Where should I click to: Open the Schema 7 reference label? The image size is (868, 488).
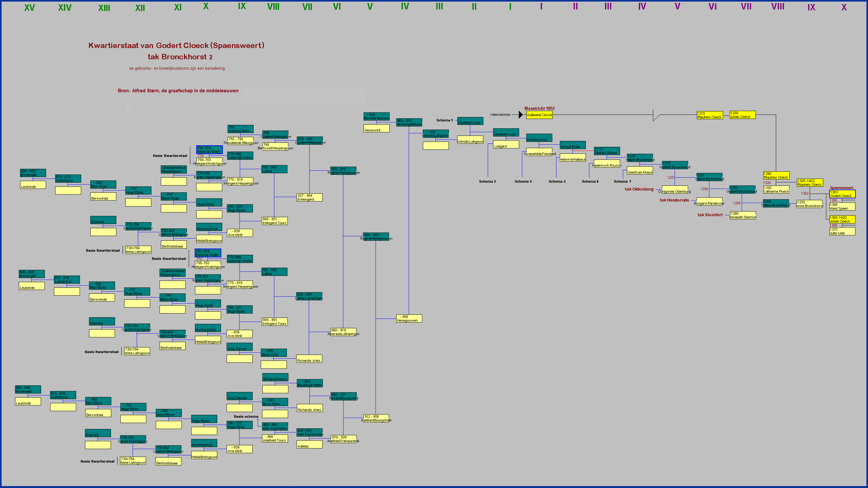(622, 181)
